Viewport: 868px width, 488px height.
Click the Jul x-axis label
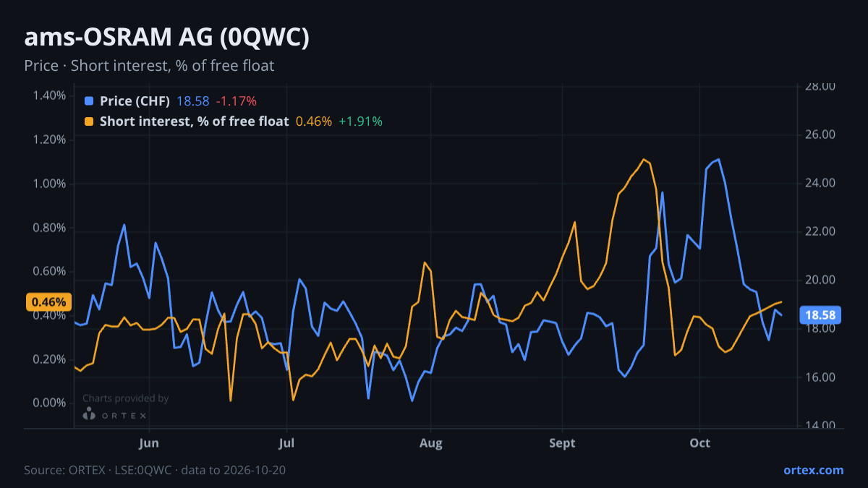coord(287,442)
